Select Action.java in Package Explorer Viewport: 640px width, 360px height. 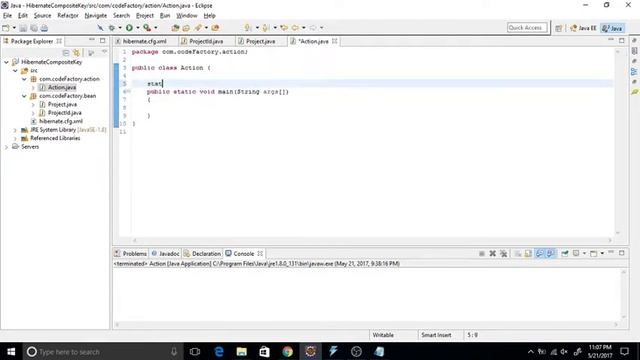click(x=62, y=87)
